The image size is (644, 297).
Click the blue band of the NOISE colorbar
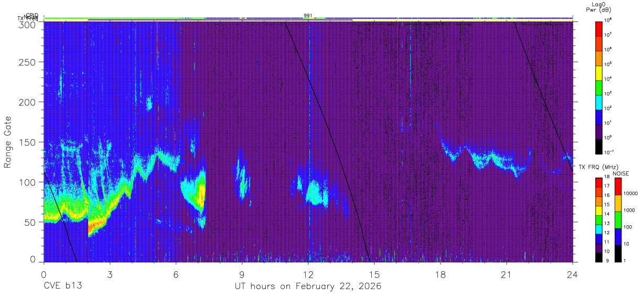618,236
